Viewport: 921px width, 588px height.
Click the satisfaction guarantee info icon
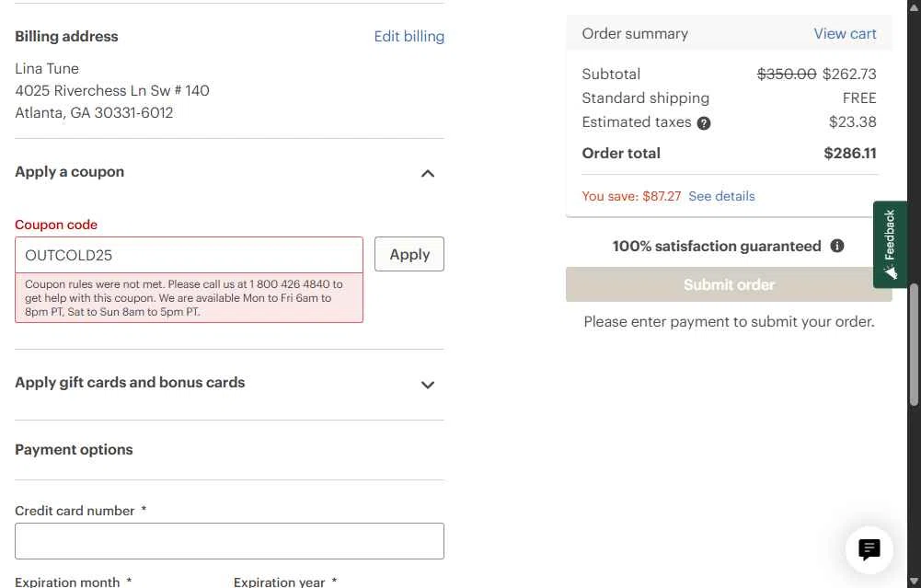pos(837,246)
